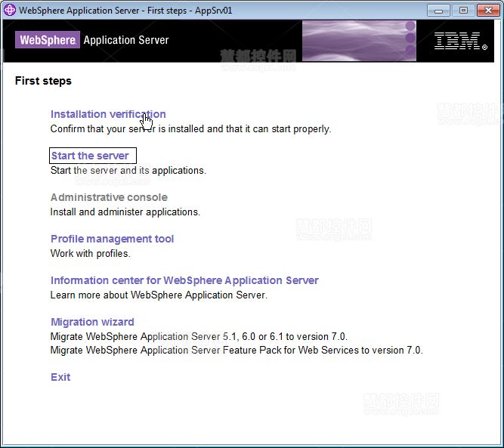
Task: Start the Migration wizard link
Action: [92, 322]
